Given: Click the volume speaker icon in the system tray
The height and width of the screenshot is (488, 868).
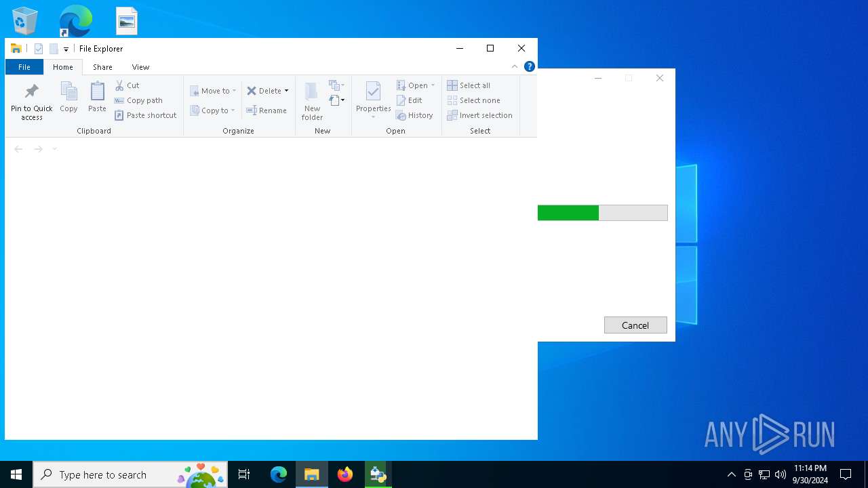Looking at the screenshot, I should pyautogui.click(x=781, y=474).
